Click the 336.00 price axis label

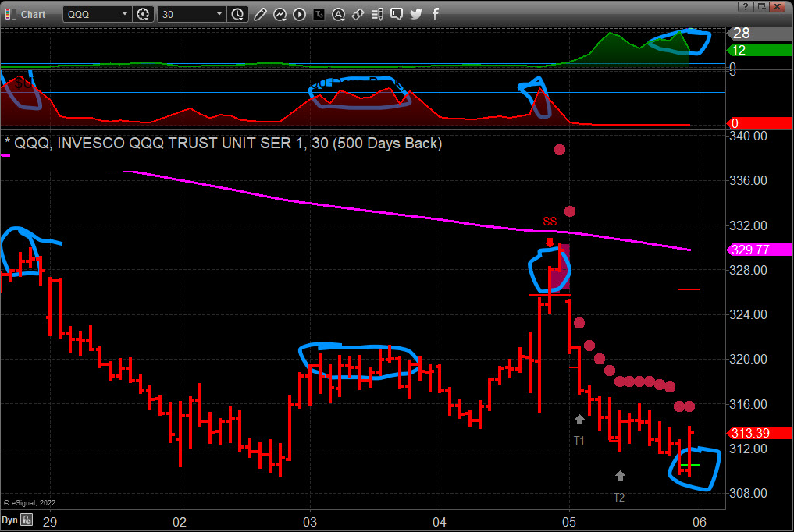[748, 180]
